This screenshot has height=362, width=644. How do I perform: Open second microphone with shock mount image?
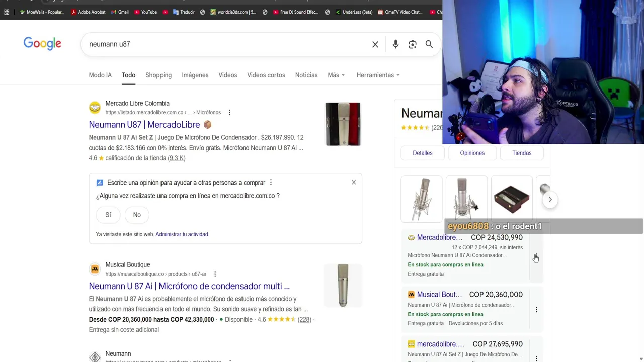pyautogui.click(x=466, y=199)
